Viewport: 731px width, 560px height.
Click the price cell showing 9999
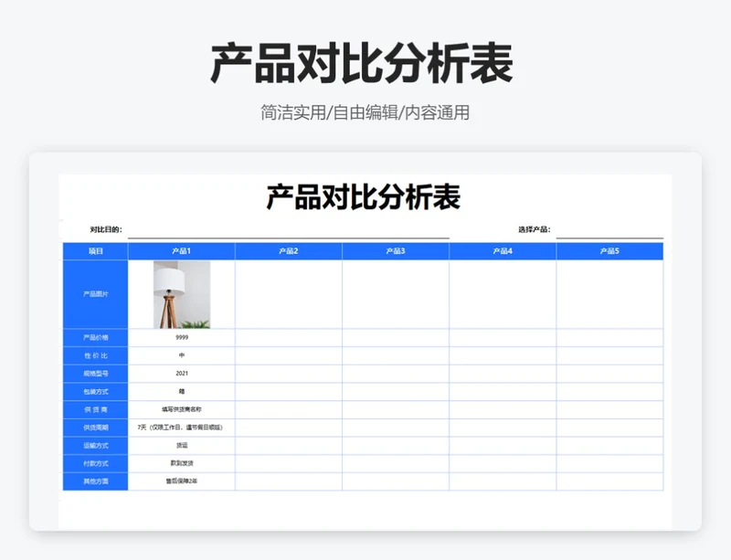182,338
